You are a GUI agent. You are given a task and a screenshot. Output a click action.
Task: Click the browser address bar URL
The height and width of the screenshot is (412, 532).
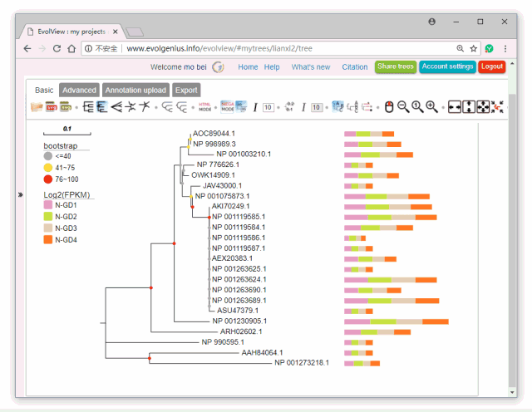pos(219,48)
